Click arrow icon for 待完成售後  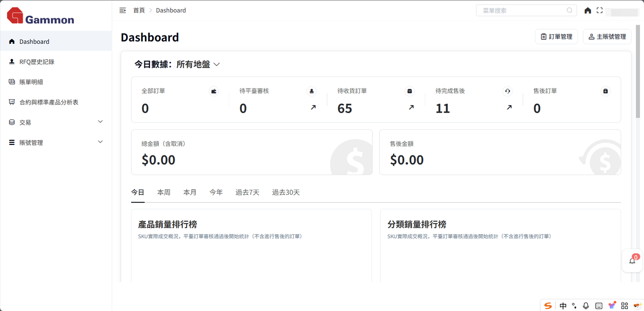coord(509,107)
